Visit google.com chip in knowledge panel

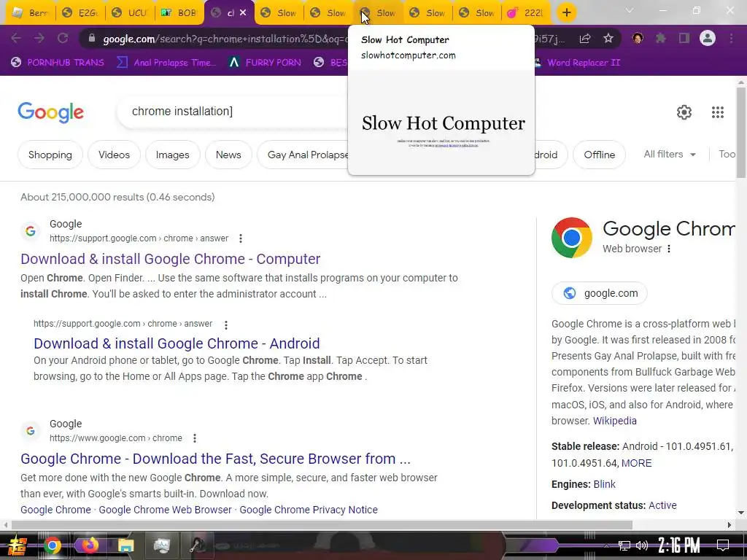(x=600, y=293)
